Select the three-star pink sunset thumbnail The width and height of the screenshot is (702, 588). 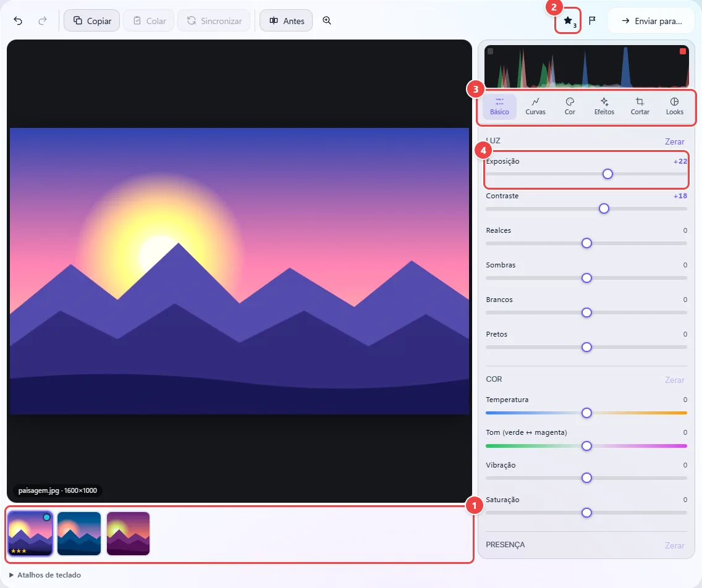(30, 534)
